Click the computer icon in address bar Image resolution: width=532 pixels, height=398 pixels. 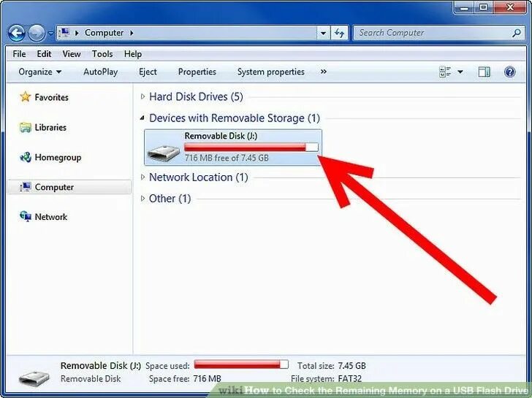coord(64,33)
